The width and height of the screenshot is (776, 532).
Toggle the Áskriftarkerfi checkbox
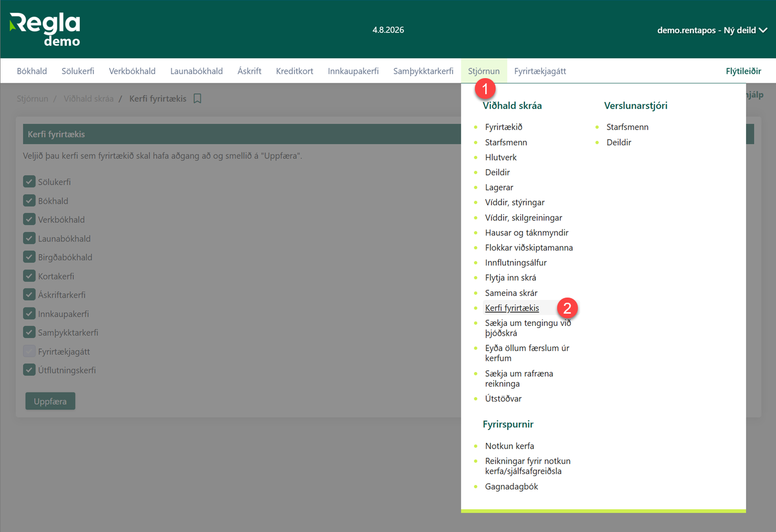click(x=29, y=294)
